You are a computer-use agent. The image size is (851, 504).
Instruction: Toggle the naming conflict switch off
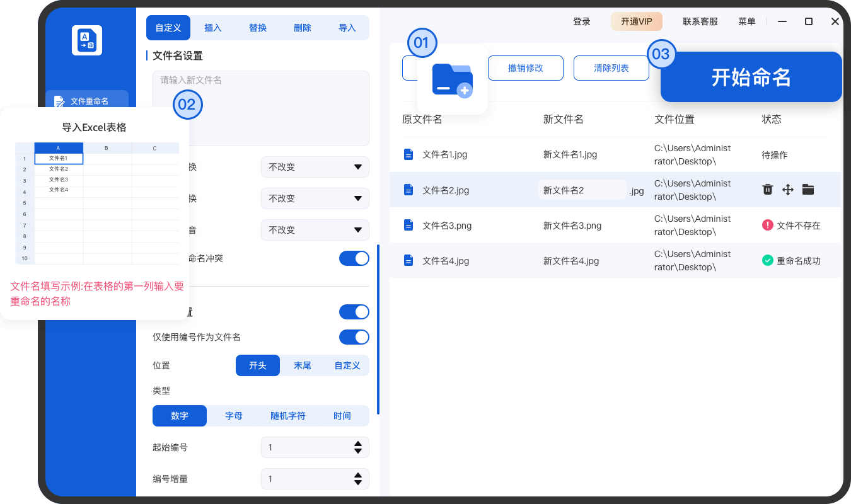pos(354,258)
